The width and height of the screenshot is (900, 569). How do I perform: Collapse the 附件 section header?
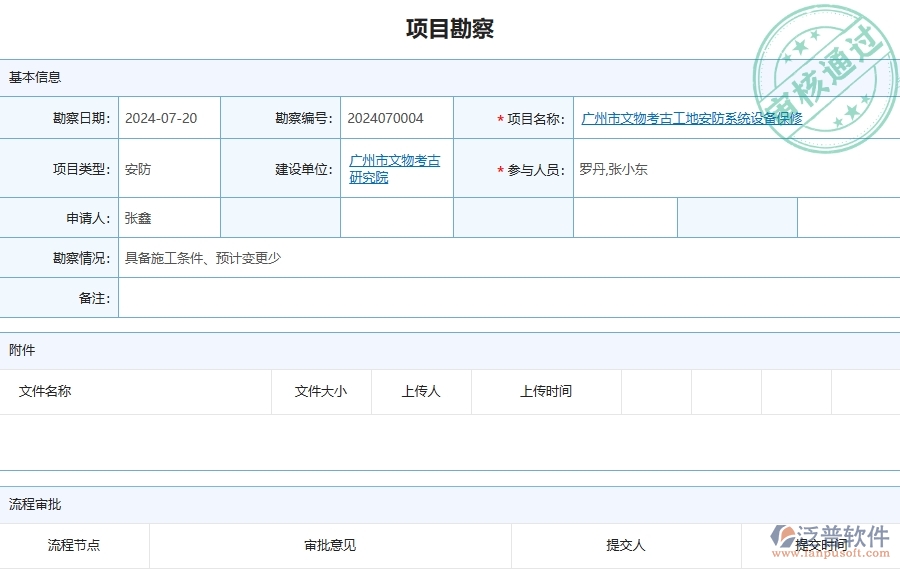click(x=22, y=350)
